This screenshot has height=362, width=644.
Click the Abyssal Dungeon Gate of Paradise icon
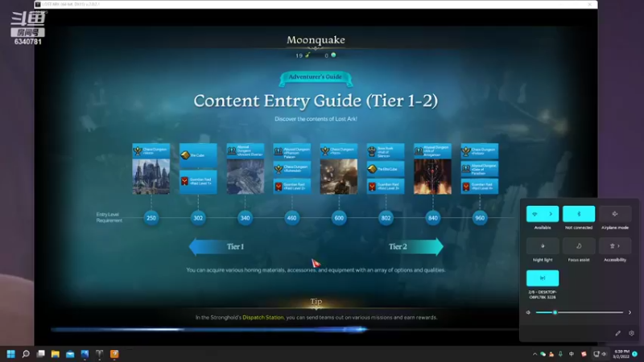pos(466,169)
